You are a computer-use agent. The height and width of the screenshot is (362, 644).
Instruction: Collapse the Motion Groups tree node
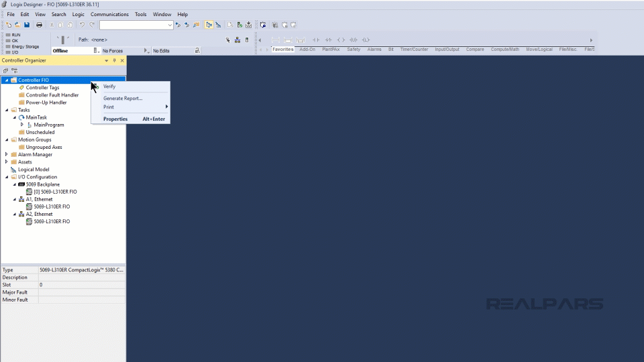(7, 139)
